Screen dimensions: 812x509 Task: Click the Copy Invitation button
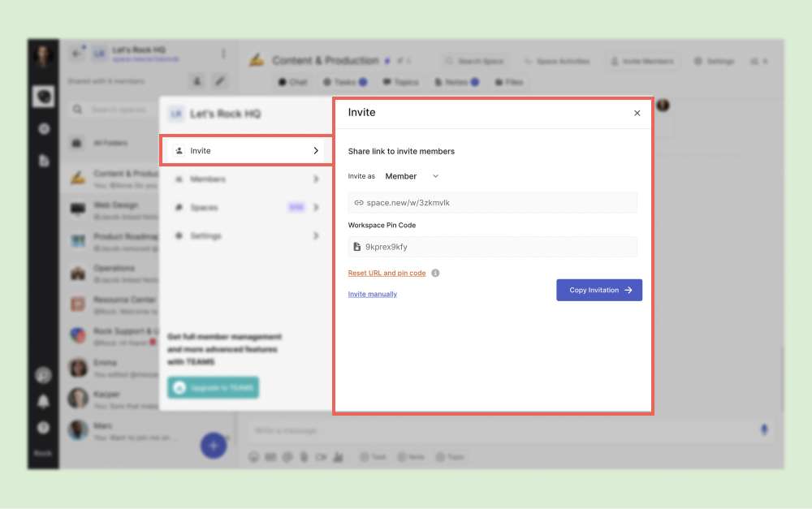(x=599, y=290)
